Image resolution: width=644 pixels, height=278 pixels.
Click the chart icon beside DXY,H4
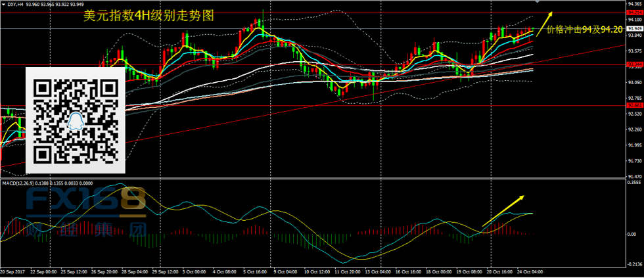point(4,4)
